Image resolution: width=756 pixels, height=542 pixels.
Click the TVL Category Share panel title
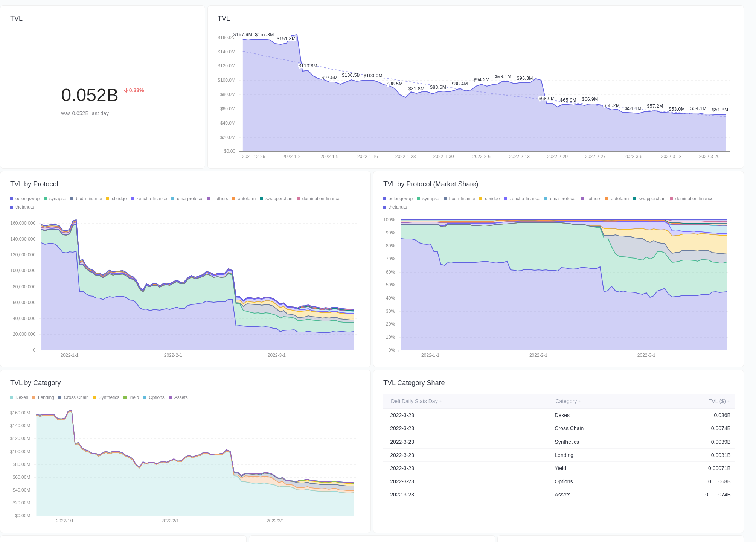click(x=414, y=383)
